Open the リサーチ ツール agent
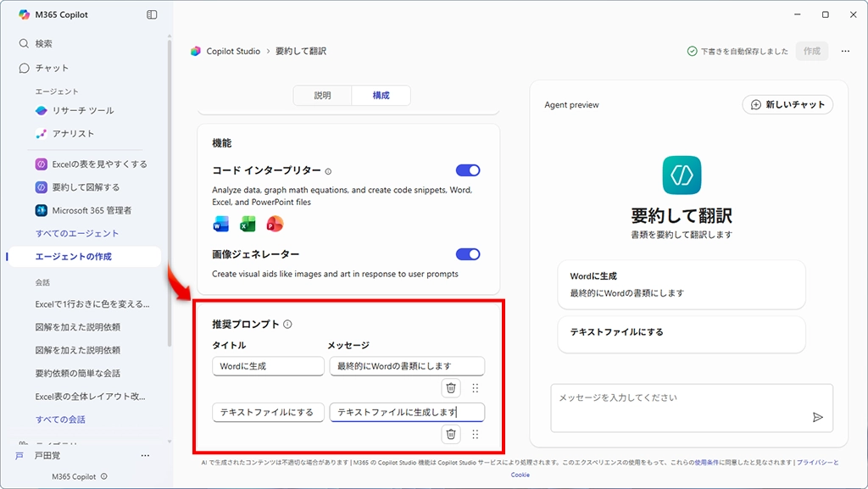Viewport: 868px width, 489px height. [x=82, y=110]
